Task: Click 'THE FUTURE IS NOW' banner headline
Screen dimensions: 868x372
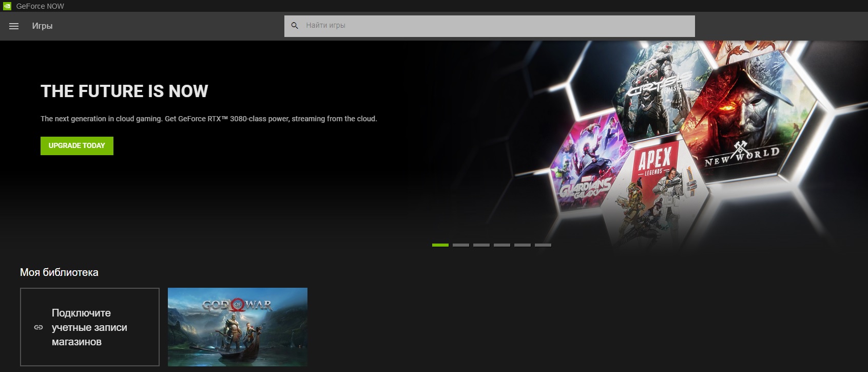Action: pos(124,91)
